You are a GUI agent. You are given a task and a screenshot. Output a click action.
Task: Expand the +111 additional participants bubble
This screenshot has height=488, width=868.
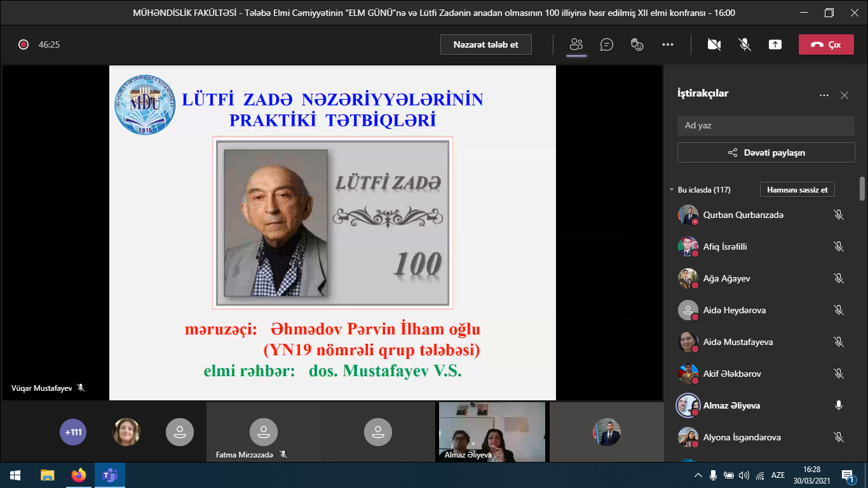click(x=73, y=432)
